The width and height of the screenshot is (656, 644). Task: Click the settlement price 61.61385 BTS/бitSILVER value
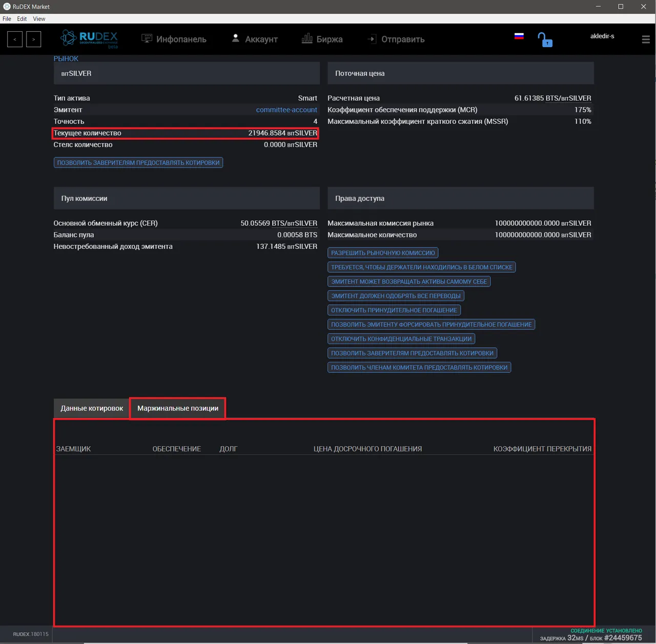point(553,98)
